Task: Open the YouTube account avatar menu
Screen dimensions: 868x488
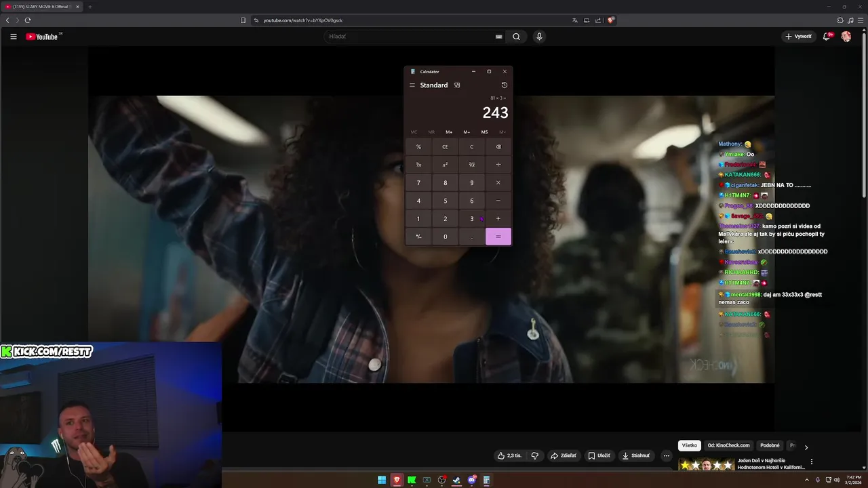Action: coord(846,37)
